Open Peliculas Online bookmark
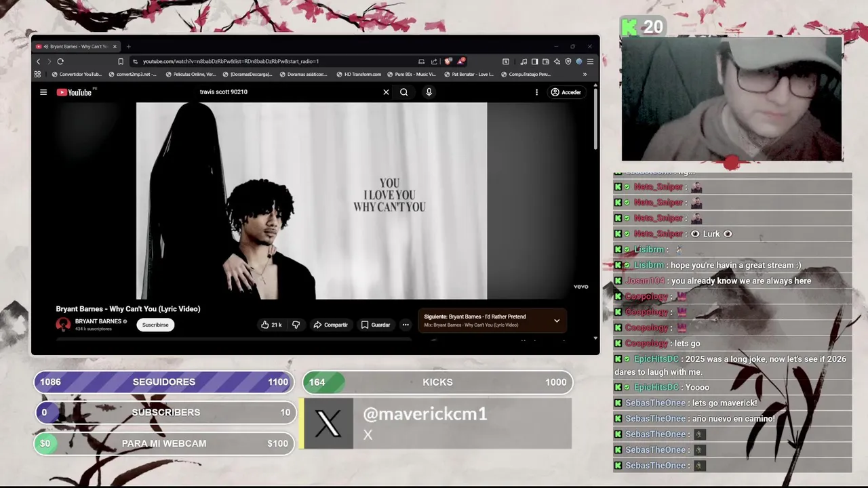 coord(191,75)
